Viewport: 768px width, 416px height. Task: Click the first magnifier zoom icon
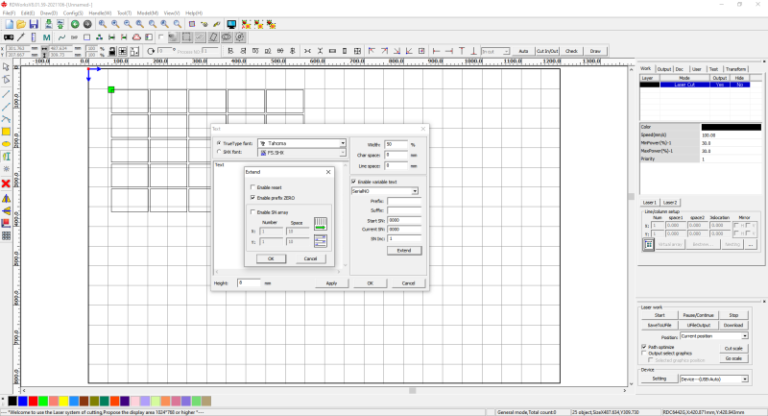(x=102, y=24)
